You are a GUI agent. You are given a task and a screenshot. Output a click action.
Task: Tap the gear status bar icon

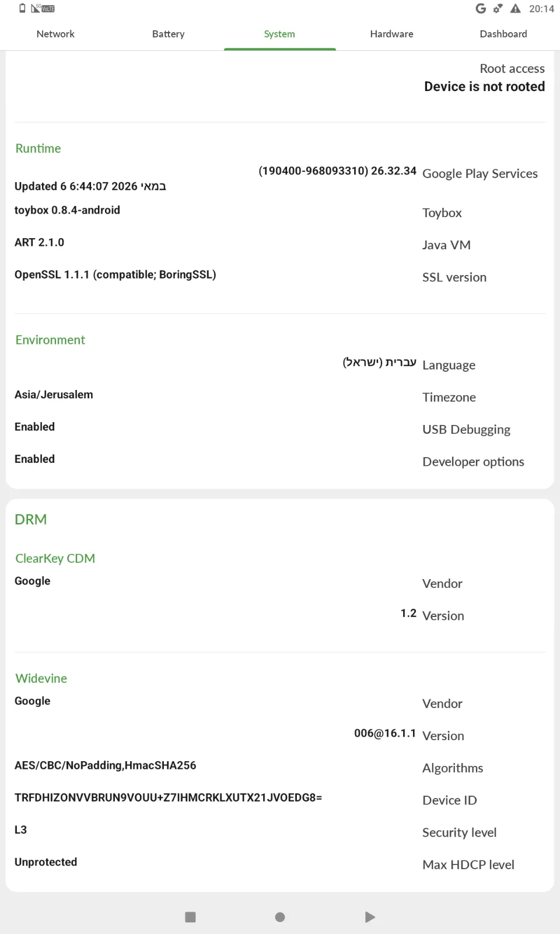498,8
